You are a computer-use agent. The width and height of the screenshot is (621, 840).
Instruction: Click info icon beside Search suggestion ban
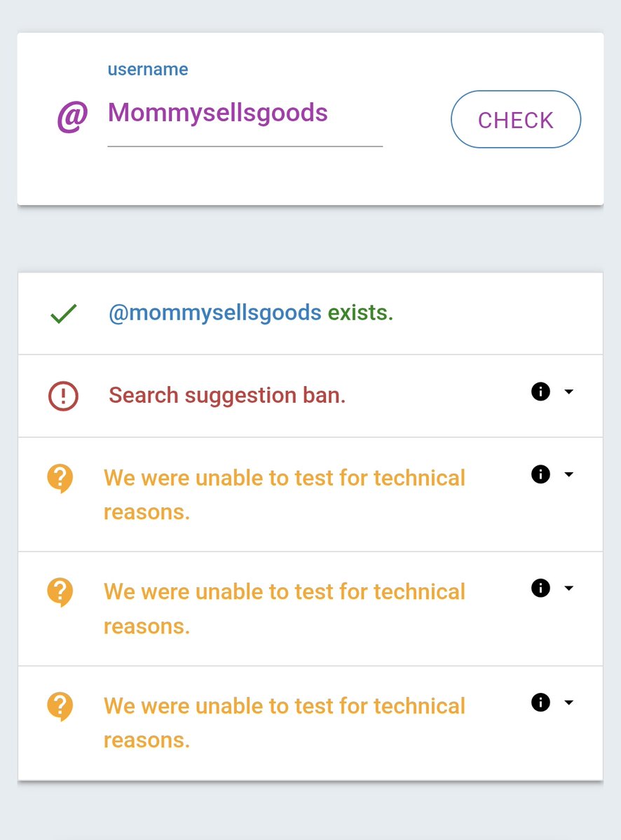(540, 392)
